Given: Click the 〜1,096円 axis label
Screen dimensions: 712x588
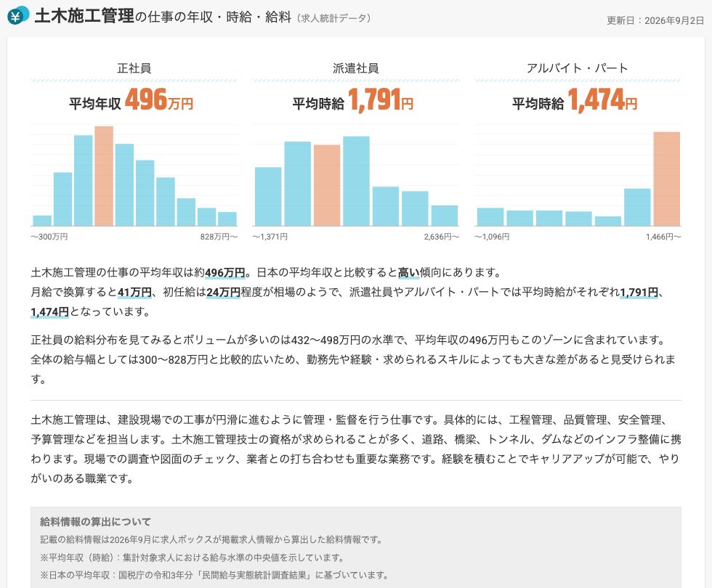Looking at the screenshot, I should pyautogui.click(x=492, y=237).
